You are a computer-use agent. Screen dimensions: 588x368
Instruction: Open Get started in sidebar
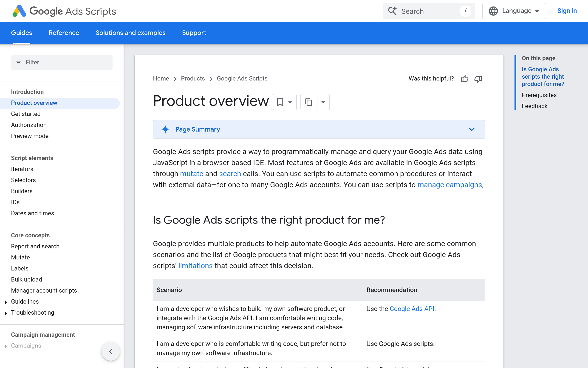coord(26,114)
